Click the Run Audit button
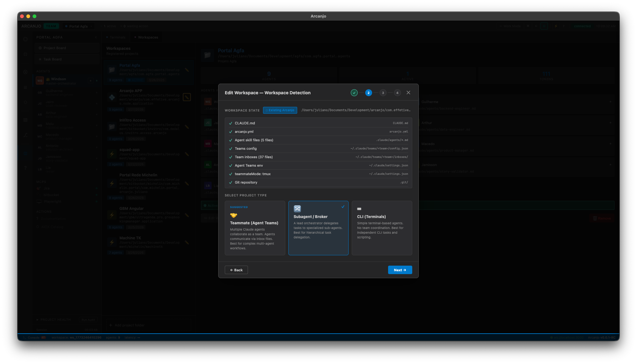 tap(88, 320)
